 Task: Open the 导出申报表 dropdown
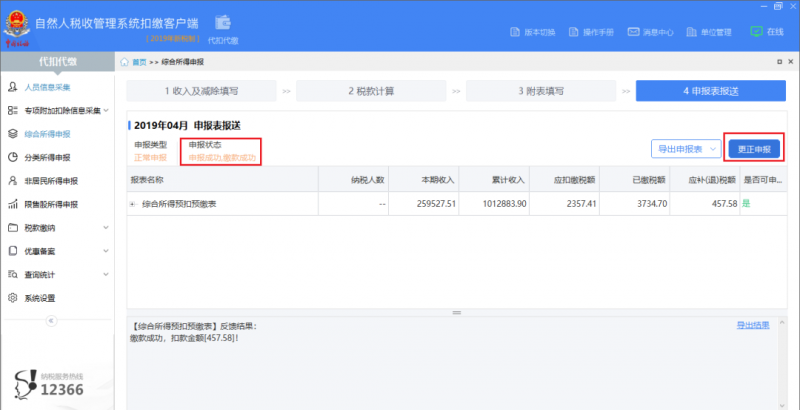pyautogui.click(x=685, y=149)
